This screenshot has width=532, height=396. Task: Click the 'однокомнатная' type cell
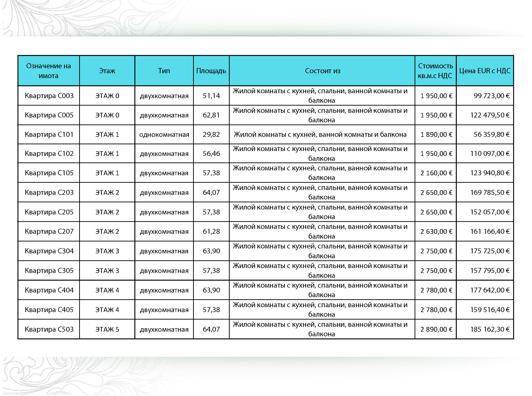pos(164,134)
